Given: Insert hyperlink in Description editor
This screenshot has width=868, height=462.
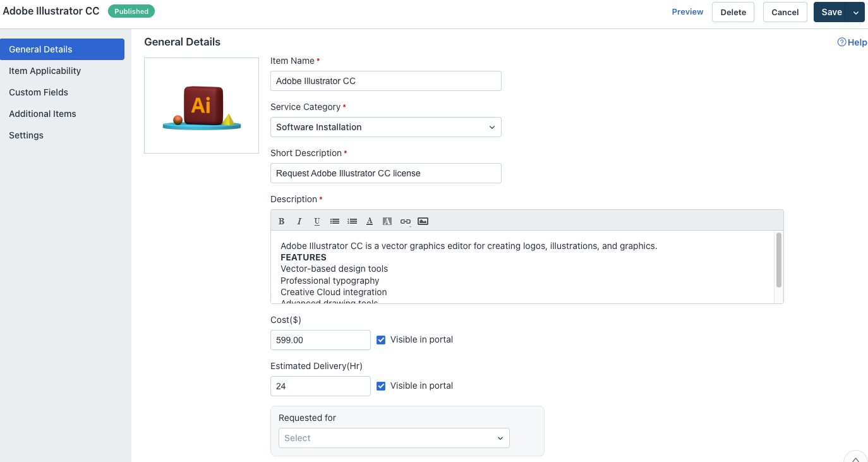Looking at the screenshot, I should click(x=406, y=221).
